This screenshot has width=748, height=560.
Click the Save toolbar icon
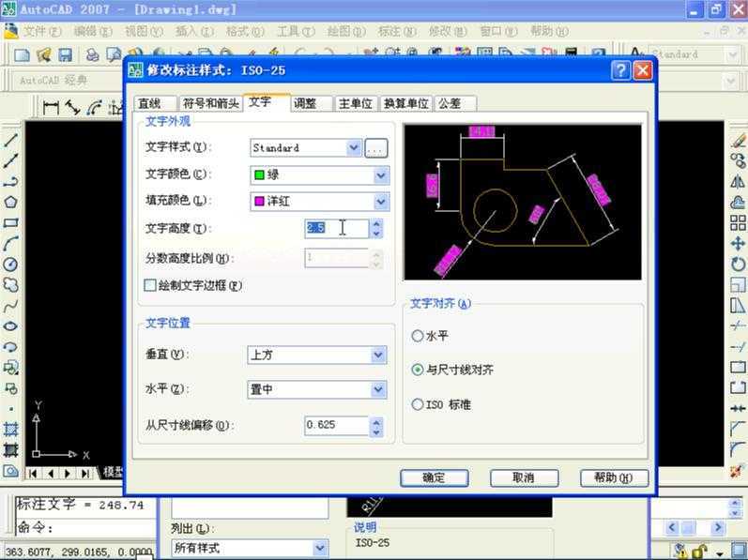click(66, 54)
